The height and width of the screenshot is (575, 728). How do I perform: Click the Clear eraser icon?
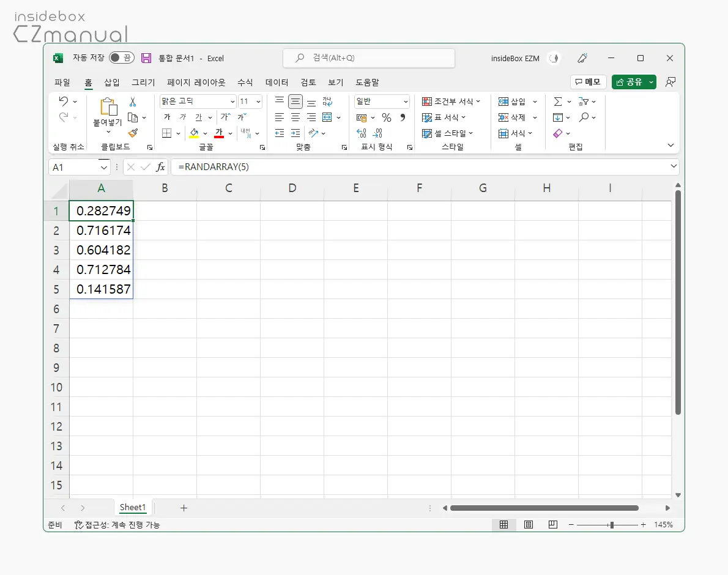[558, 133]
